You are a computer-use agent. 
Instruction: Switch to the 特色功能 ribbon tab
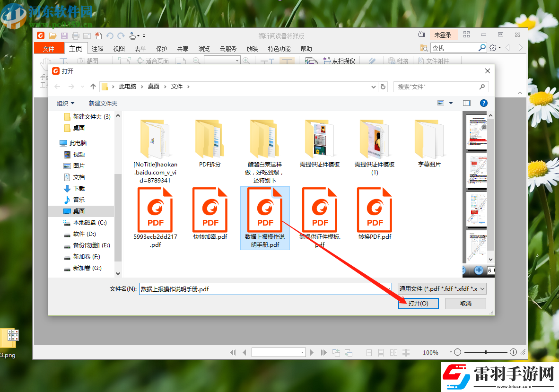point(279,48)
